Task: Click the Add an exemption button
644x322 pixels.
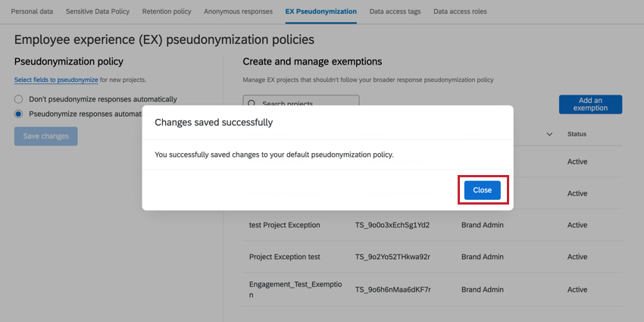Action: coord(590,105)
